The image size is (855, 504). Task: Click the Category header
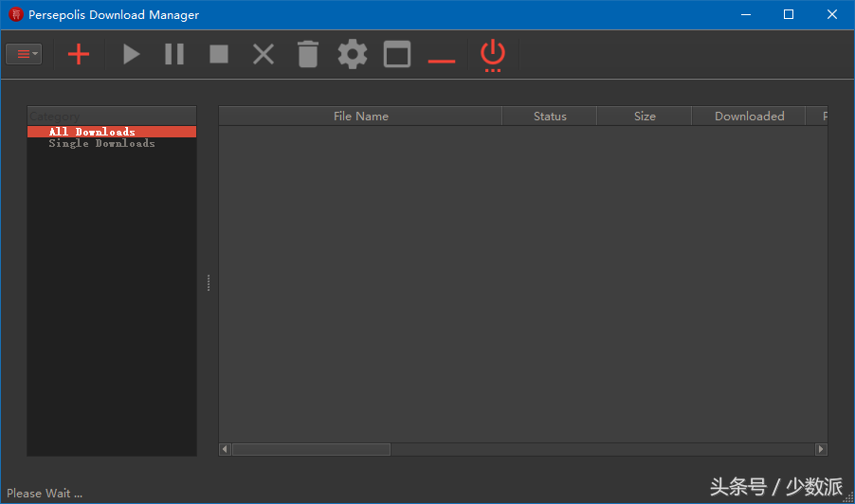(112, 117)
